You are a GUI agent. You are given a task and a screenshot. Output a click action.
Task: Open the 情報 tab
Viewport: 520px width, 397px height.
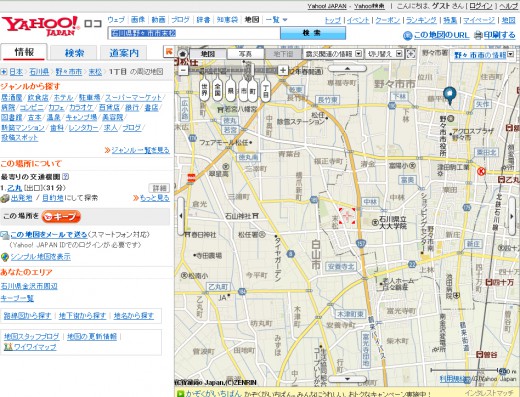24,52
